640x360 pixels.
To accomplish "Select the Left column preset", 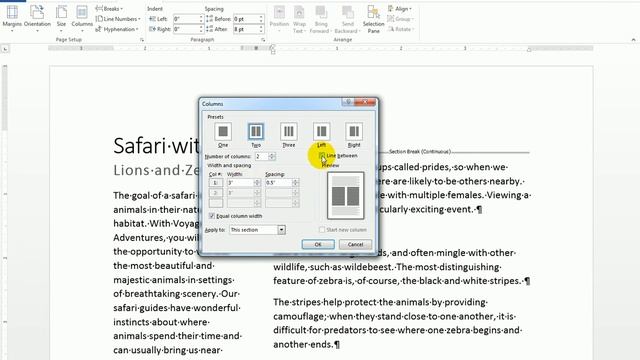I will [x=321, y=132].
